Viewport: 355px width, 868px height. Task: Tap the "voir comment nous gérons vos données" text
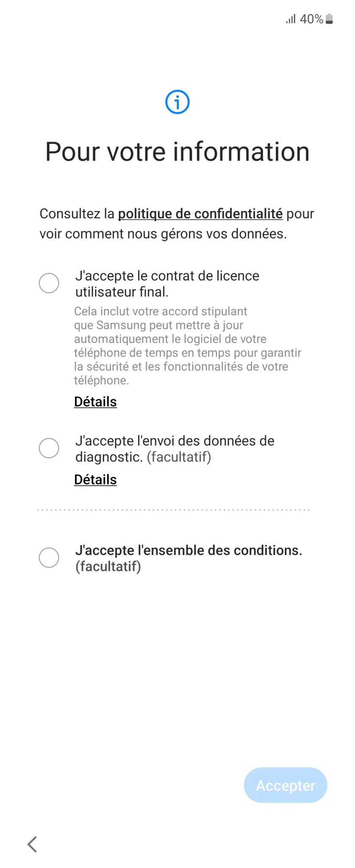163,234
